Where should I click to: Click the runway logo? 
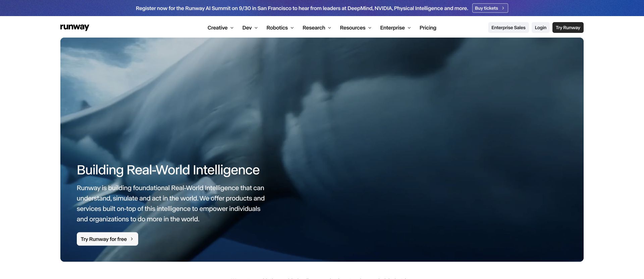(74, 27)
